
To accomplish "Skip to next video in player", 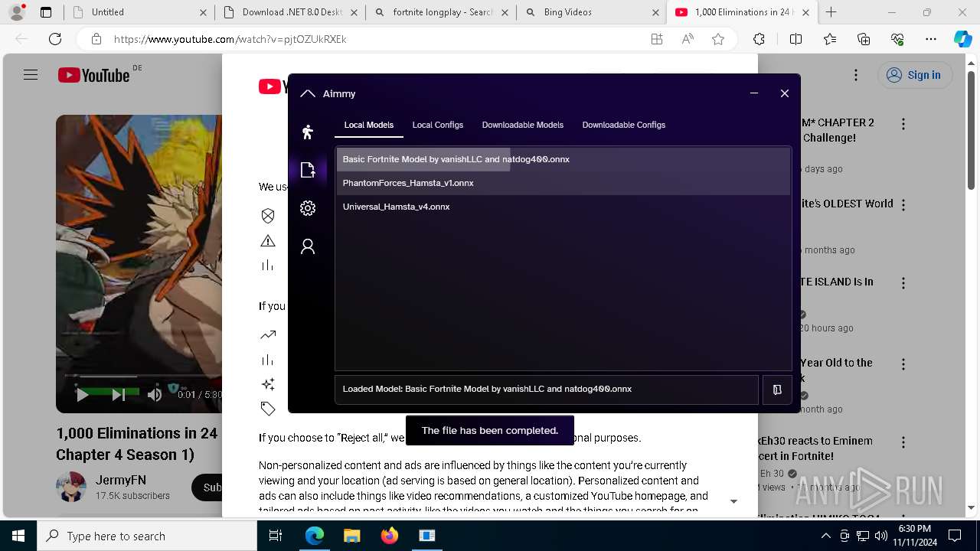I will click(119, 395).
